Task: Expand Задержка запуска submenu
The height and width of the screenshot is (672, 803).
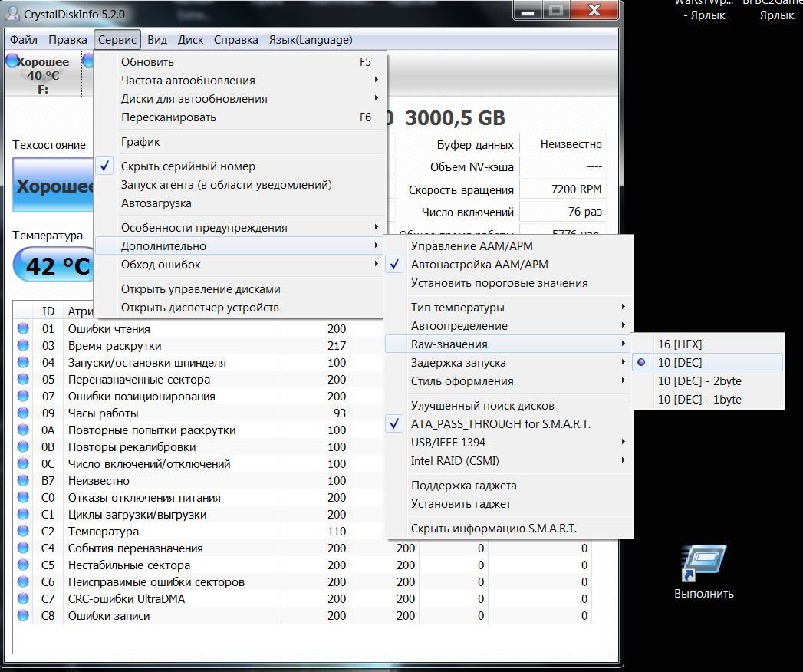Action: (508, 363)
